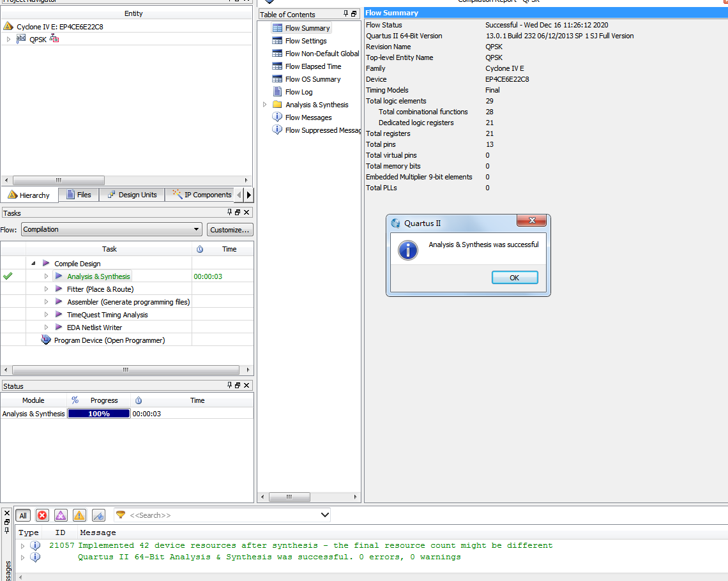Click the Flow Log document icon
Image resolution: width=728 pixels, height=581 pixels.
(x=277, y=92)
